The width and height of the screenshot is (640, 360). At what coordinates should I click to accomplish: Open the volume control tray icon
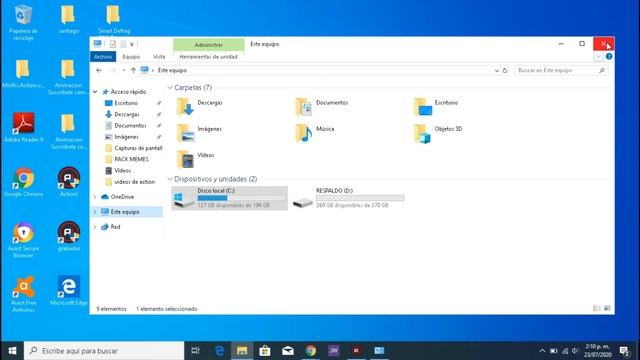(575, 351)
